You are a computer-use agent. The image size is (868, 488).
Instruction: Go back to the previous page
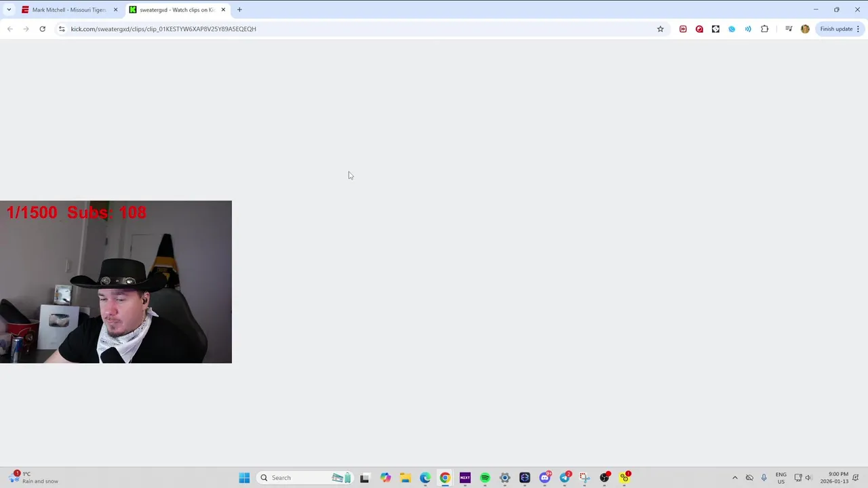(9, 29)
